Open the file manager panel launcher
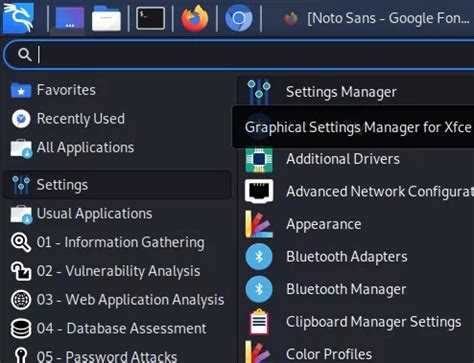Screen dimensions: 474x363 106,19
